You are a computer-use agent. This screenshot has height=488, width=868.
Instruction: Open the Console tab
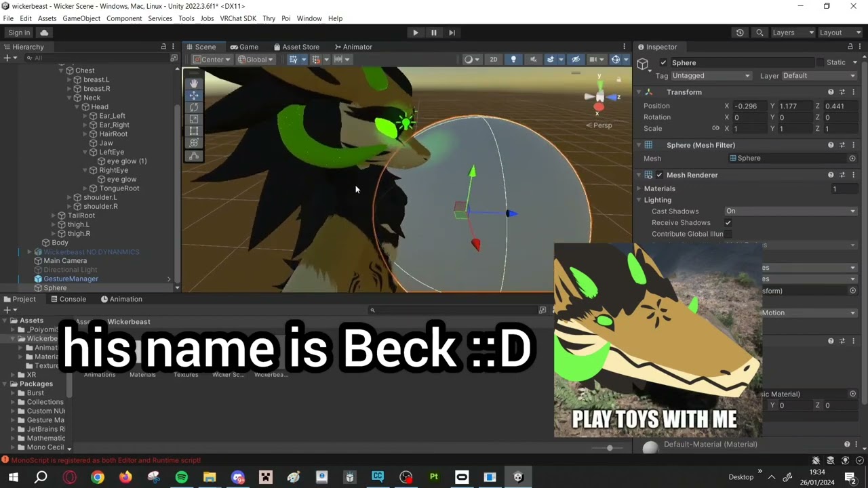click(x=67, y=299)
